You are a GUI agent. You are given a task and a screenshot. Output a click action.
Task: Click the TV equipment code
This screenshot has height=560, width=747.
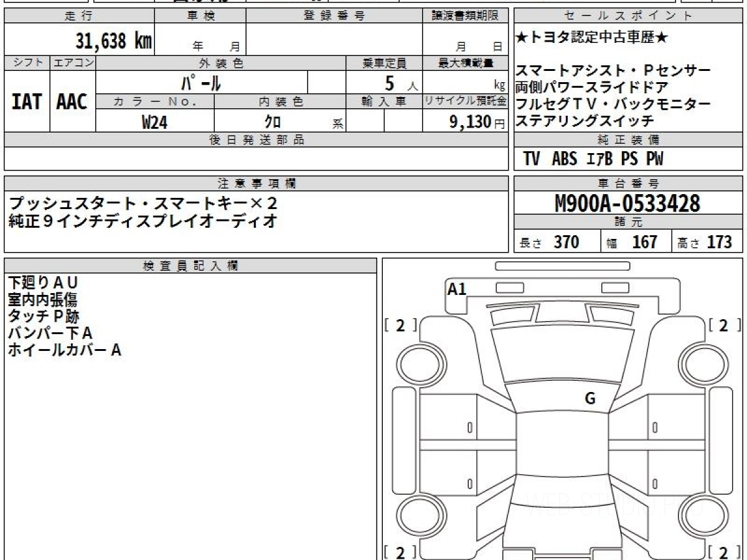click(x=532, y=159)
